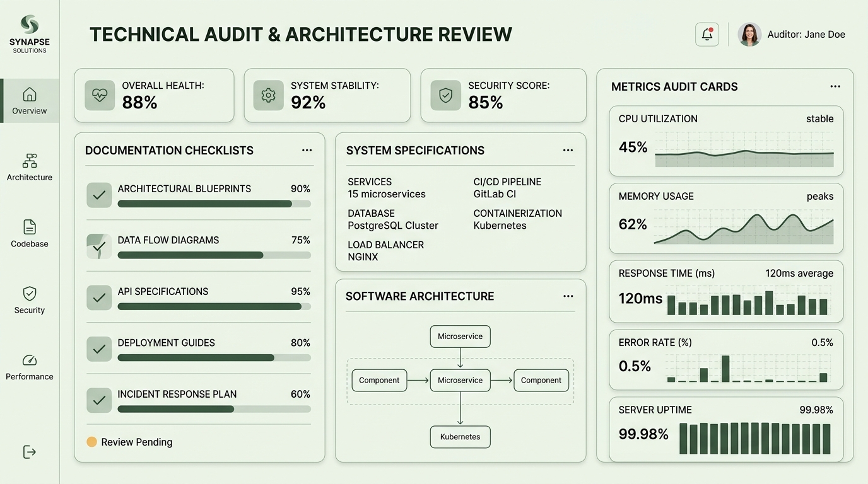Toggle the Incident Response Plan checkbox

(99, 400)
